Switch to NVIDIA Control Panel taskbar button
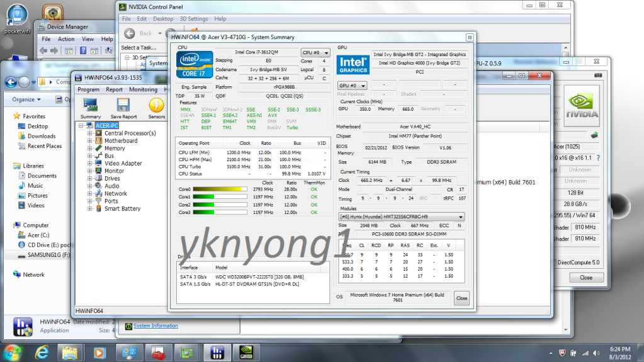Image resolution: width=644 pixels, height=362 pixels. [x=246, y=353]
